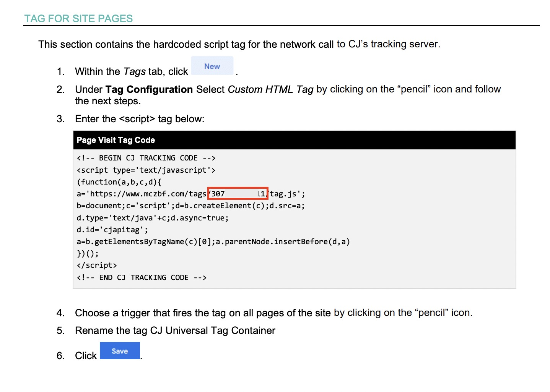Viewport: 550px width, 392px height.
Task: Click the "d.id='cjapitag';" code line
Action: [112, 230]
